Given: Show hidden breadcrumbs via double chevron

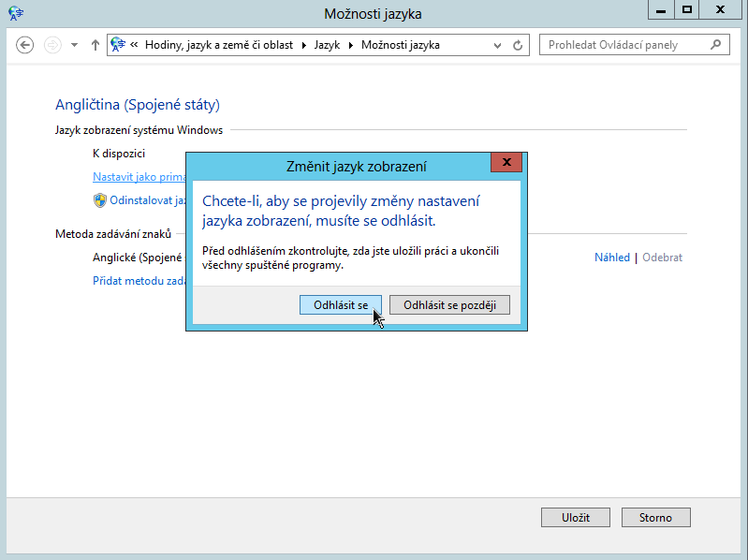Looking at the screenshot, I should [x=135, y=45].
